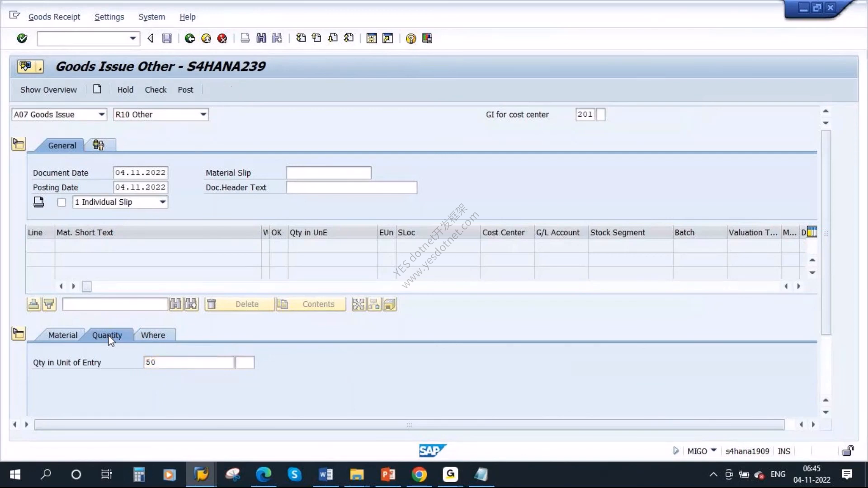The image size is (868, 488).
Task: Click the sort ascending icon below table
Action: tap(34, 304)
